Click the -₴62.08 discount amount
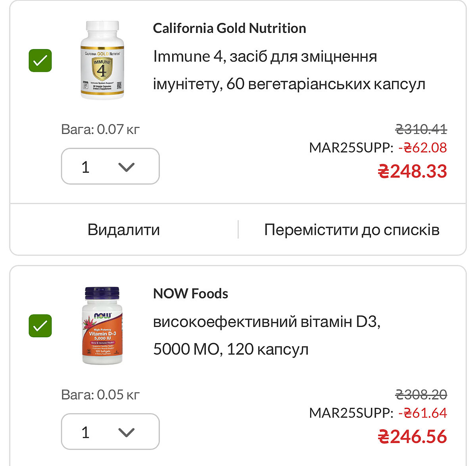The width and height of the screenshot is (476, 466). (423, 148)
